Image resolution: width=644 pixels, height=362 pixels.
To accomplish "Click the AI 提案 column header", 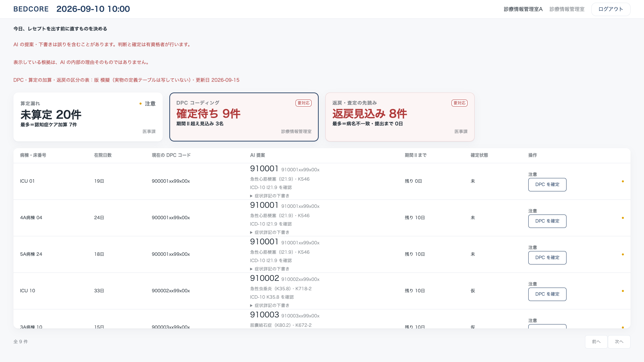I will point(258,155).
